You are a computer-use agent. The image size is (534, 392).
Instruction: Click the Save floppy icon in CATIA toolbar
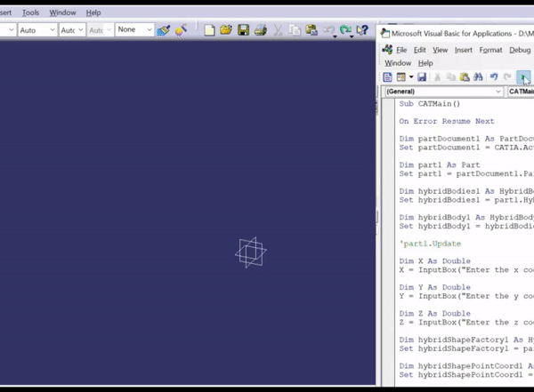pos(244,30)
